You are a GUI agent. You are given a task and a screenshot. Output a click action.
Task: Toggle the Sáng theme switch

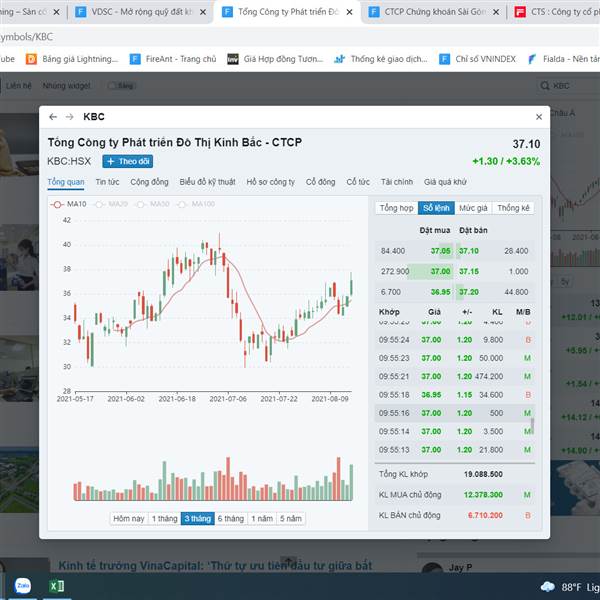[x=121, y=86]
